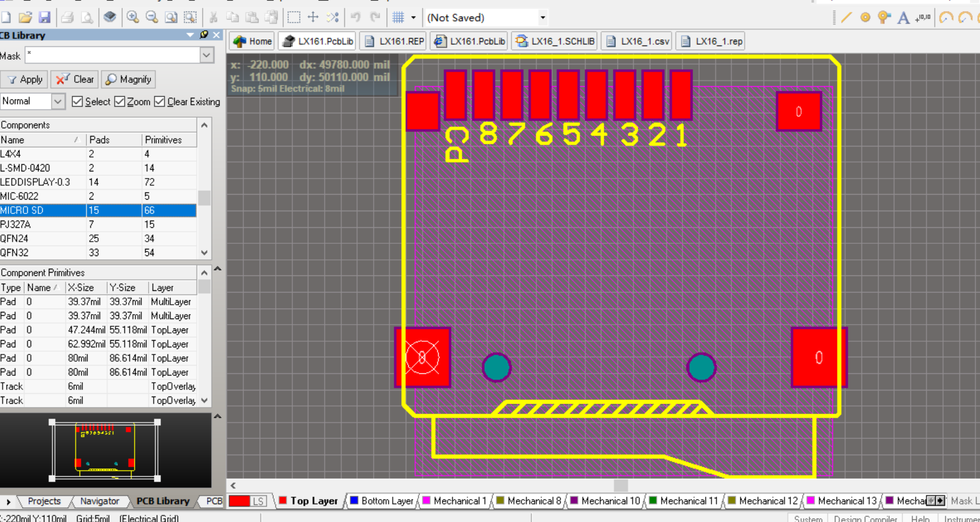Click the Zoom Selected area icon
The height and width of the screenshot is (522, 980).
tap(190, 17)
